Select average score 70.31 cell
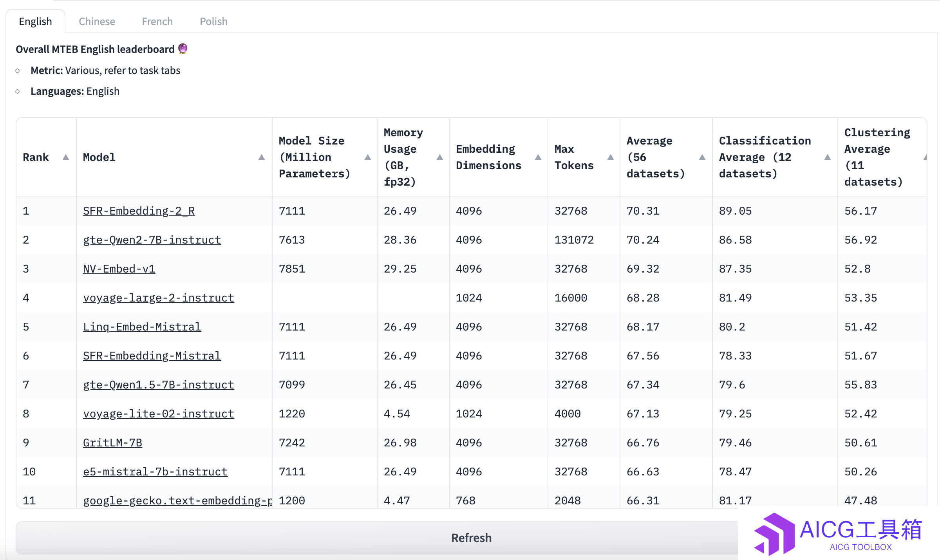The image size is (940, 560). (666, 211)
